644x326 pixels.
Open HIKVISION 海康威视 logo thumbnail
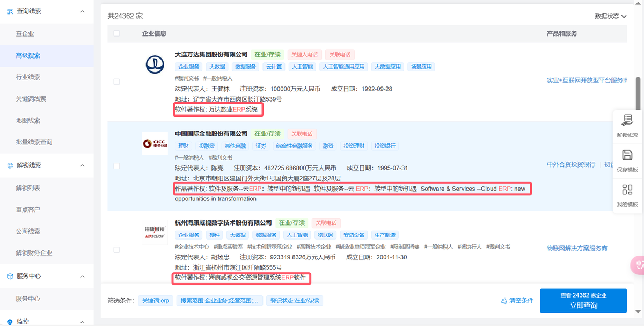155,233
